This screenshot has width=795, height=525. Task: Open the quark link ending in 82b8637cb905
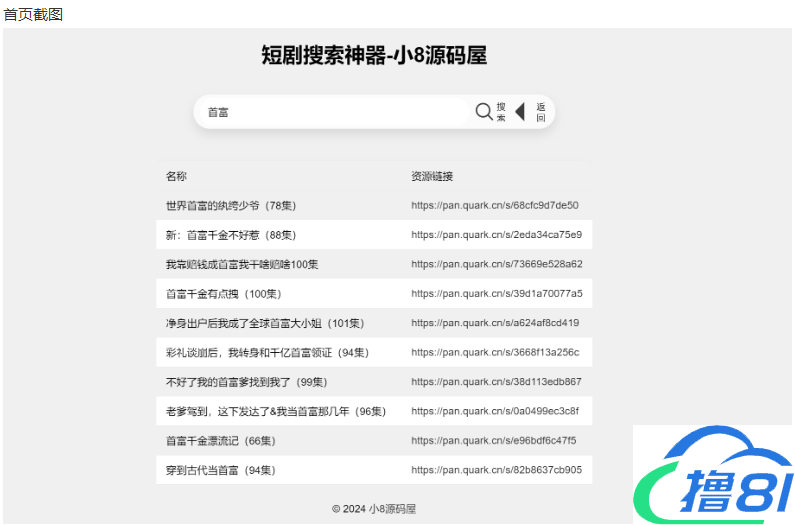pos(496,470)
